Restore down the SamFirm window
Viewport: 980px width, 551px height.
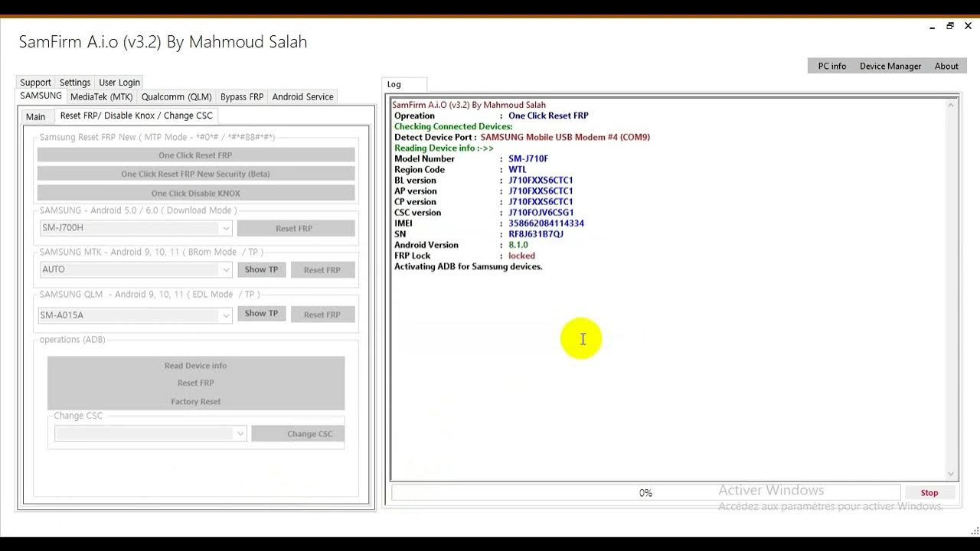pyautogui.click(x=950, y=26)
